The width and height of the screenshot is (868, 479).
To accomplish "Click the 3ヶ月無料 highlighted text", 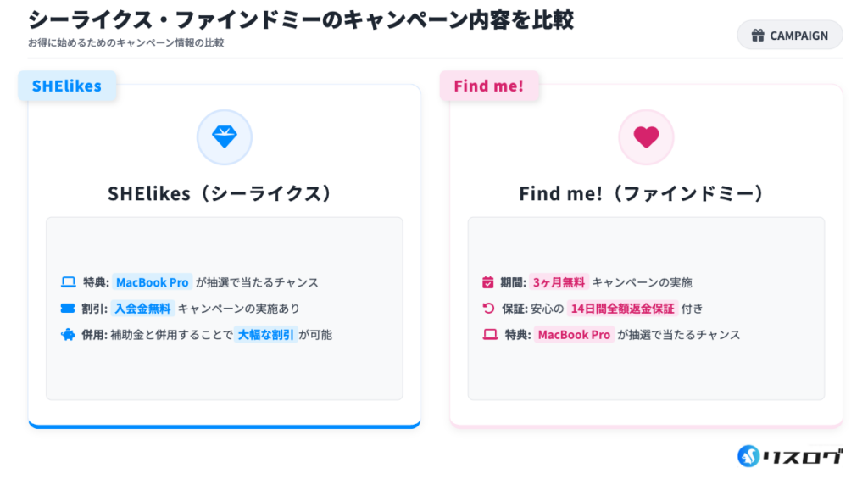I will coord(559,282).
